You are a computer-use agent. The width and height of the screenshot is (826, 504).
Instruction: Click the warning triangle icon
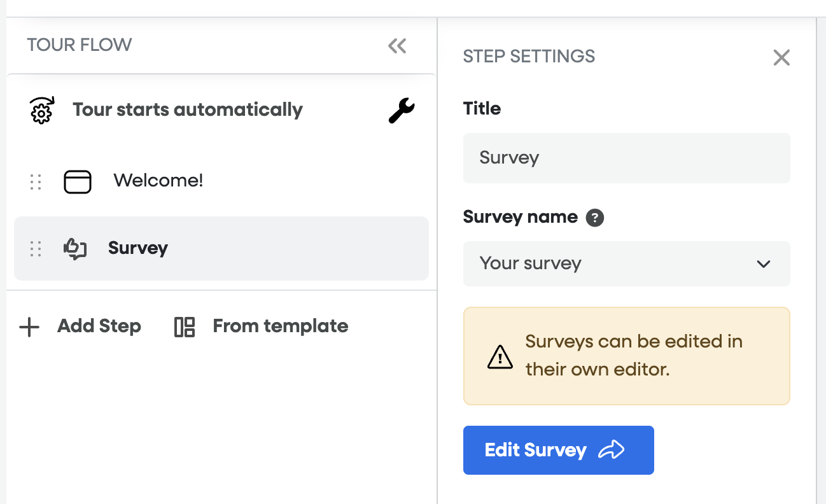tap(500, 357)
